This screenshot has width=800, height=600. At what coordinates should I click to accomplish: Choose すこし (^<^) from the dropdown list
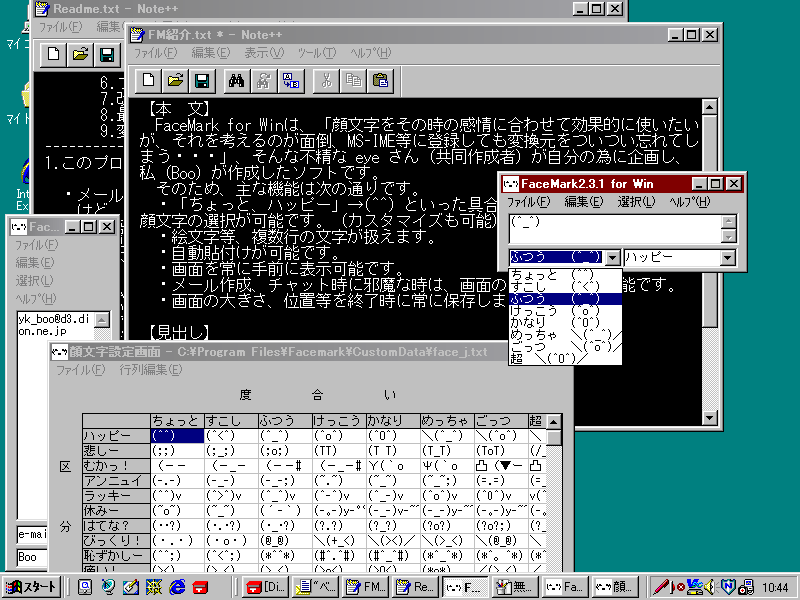565,287
